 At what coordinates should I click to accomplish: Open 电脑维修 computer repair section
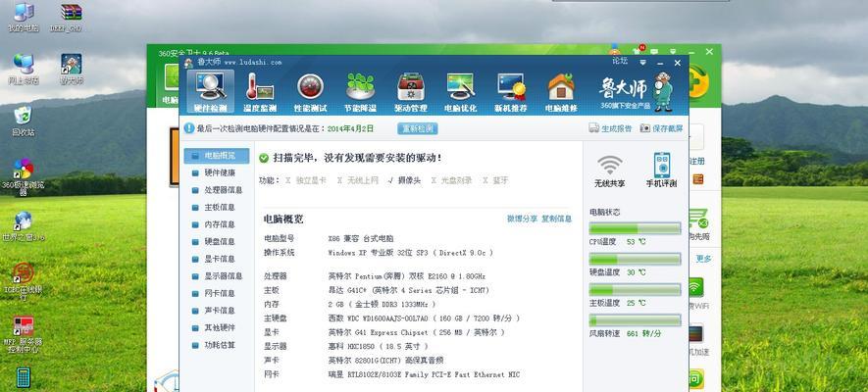(561, 92)
